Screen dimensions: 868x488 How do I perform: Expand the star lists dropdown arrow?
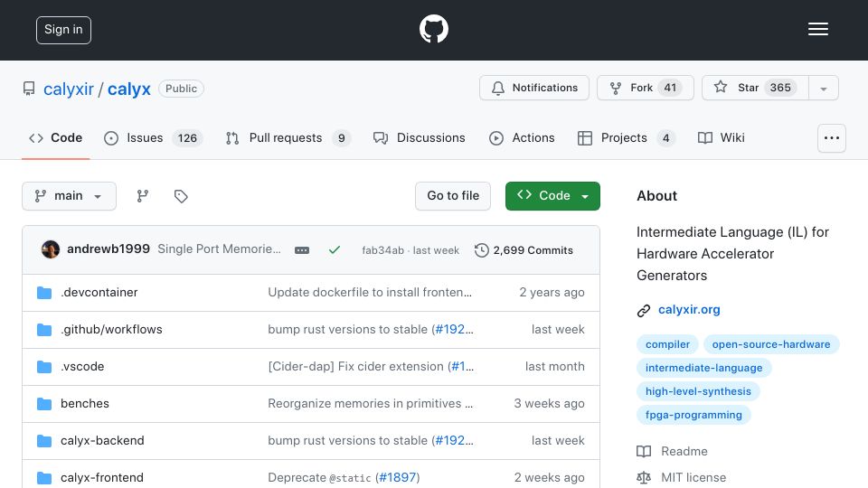pos(824,89)
